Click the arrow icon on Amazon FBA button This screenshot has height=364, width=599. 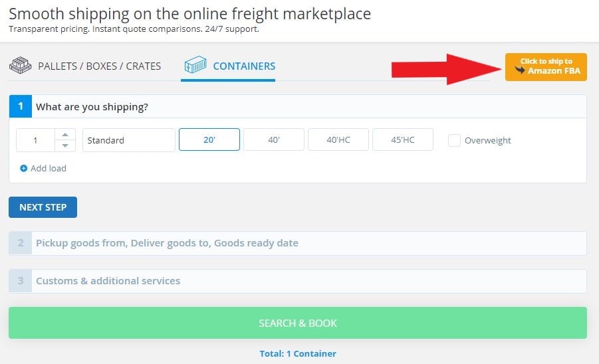point(520,70)
